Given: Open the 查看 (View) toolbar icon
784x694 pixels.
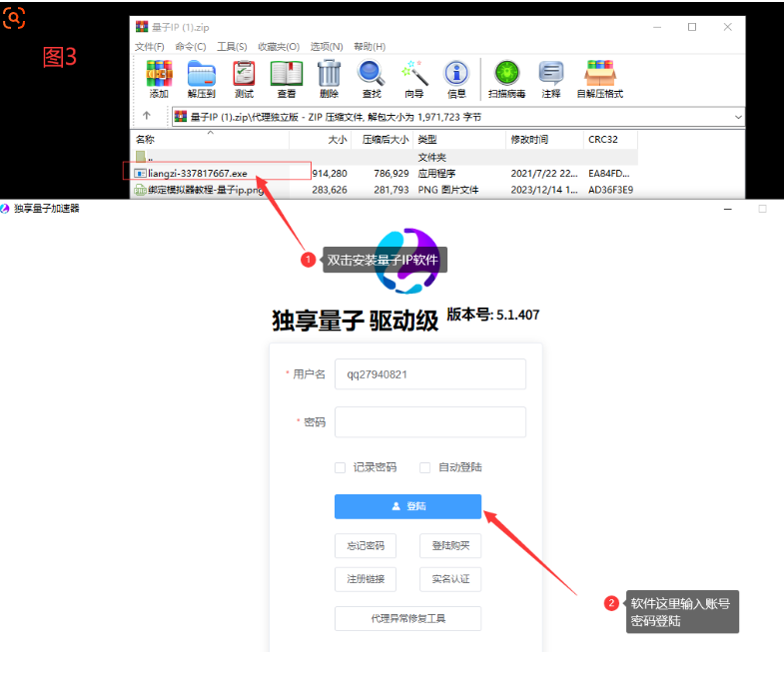Looking at the screenshot, I should point(286,74).
